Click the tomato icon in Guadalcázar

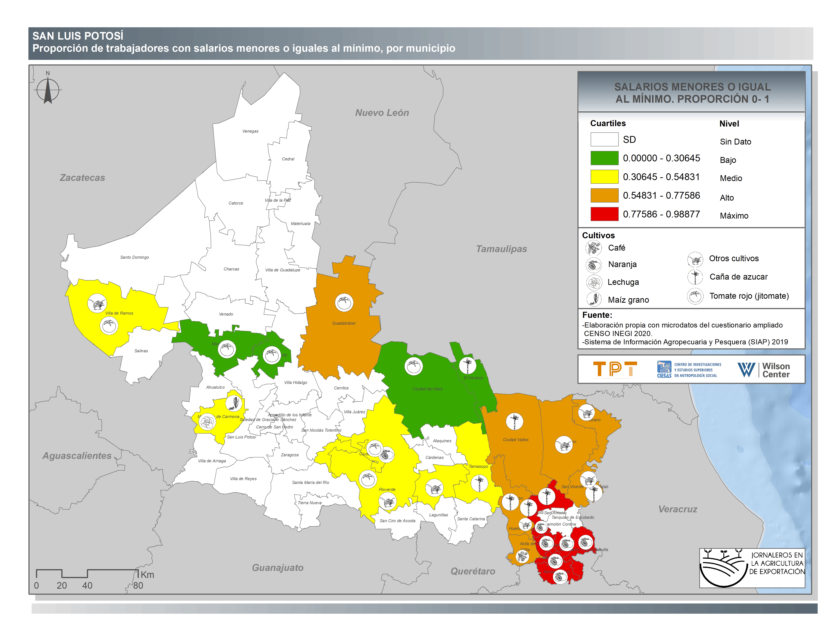[344, 302]
